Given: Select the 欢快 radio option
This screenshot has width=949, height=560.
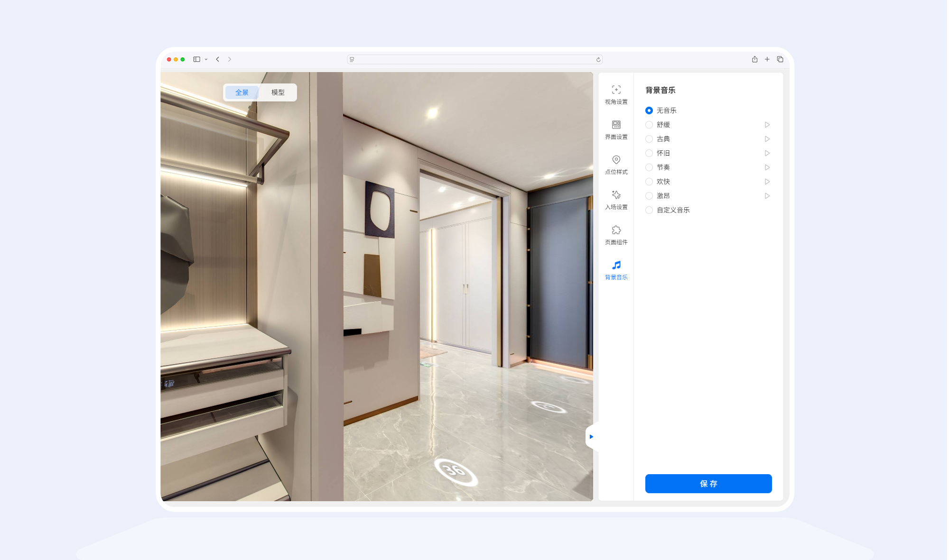Looking at the screenshot, I should point(649,182).
